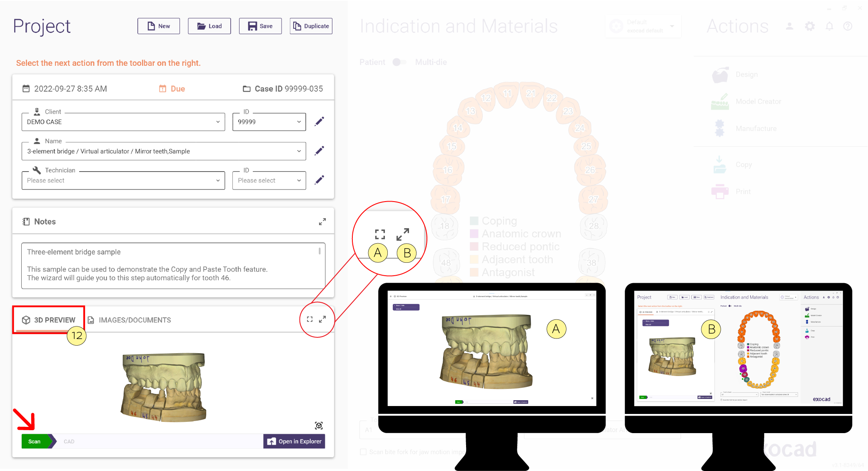Select the CAD workflow step
Image resolution: width=868 pixels, height=471 pixels.
pos(69,441)
